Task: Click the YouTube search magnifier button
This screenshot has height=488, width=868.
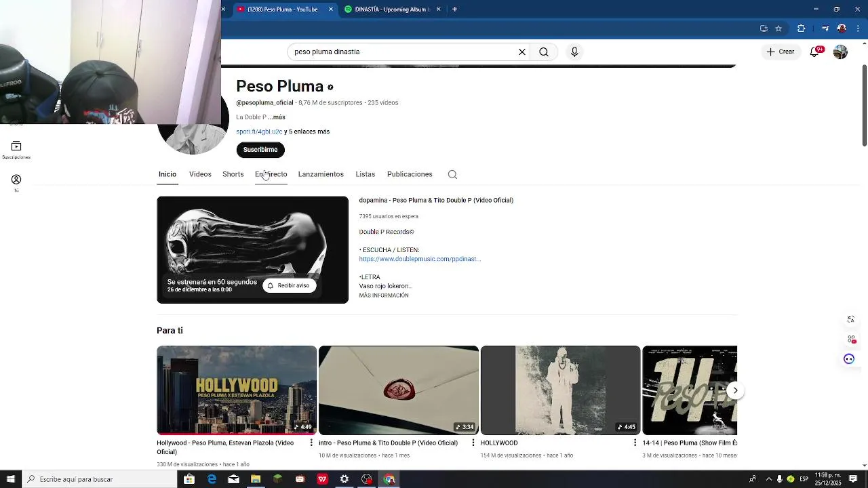Action: tap(544, 52)
